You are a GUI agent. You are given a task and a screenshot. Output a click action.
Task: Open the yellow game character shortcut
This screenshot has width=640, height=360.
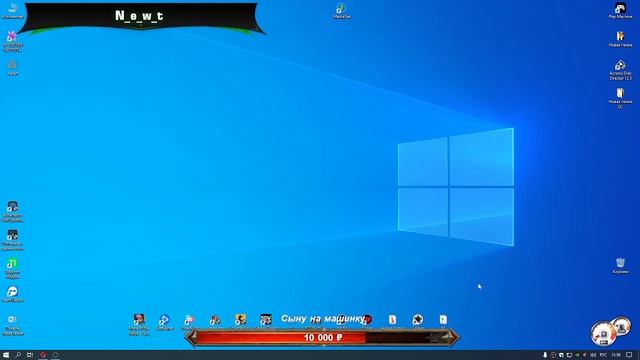(x=240, y=321)
